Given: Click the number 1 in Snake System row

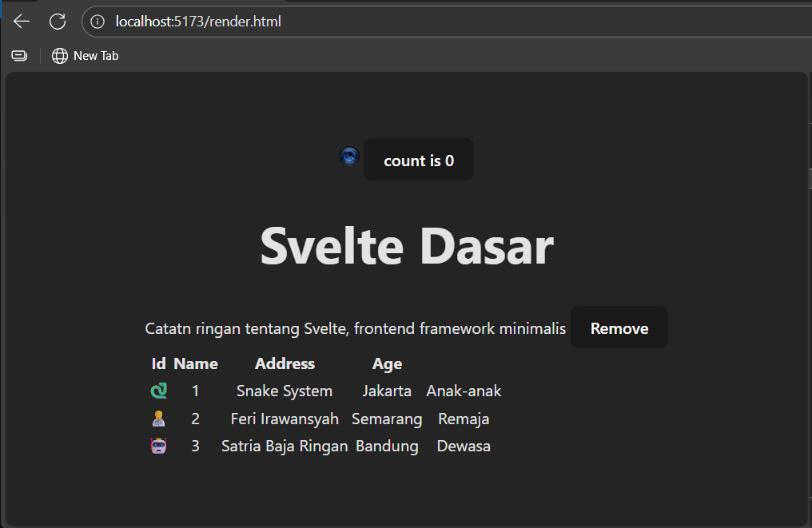Looking at the screenshot, I should pyautogui.click(x=195, y=391).
